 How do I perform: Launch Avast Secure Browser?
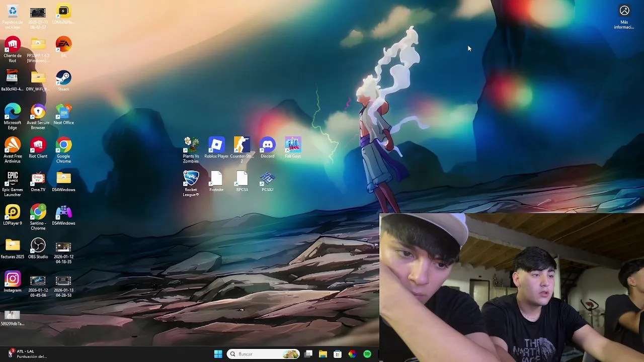[x=38, y=117]
